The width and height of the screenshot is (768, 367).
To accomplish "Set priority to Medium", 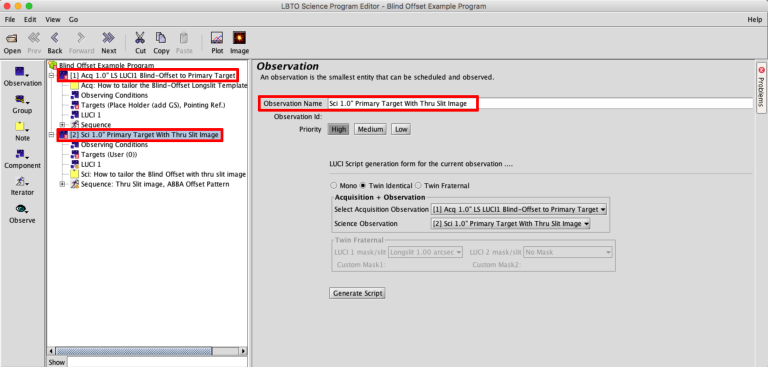I will pyautogui.click(x=370, y=129).
